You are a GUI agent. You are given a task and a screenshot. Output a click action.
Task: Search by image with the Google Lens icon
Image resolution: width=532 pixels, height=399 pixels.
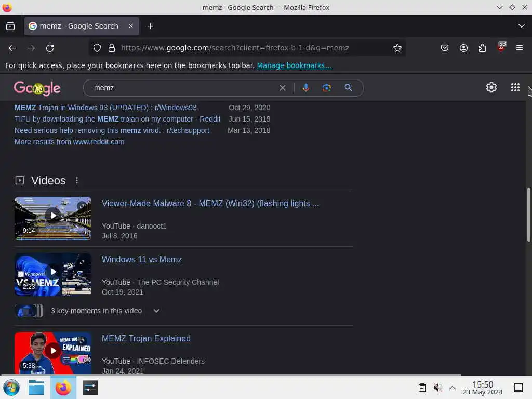[x=326, y=88]
